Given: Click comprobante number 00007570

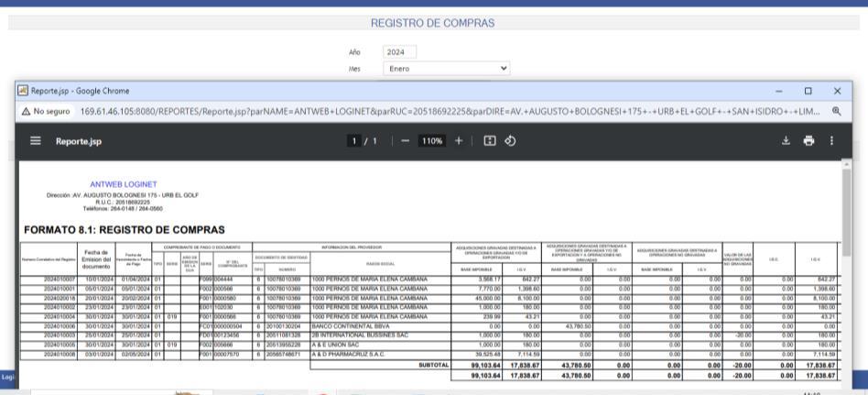Looking at the screenshot, I should (x=226, y=354).
